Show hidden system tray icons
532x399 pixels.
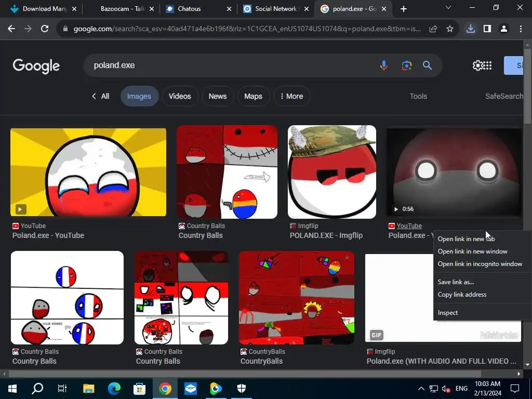click(421, 389)
